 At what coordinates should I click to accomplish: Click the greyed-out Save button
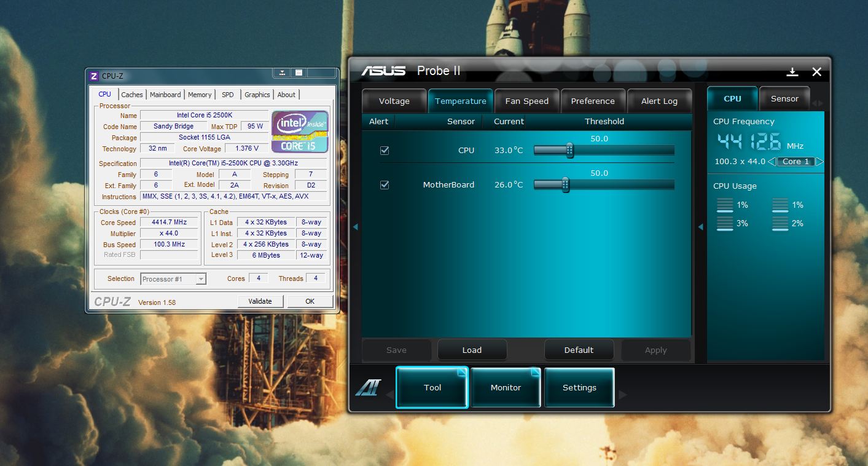pyautogui.click(x=396, y=350)
